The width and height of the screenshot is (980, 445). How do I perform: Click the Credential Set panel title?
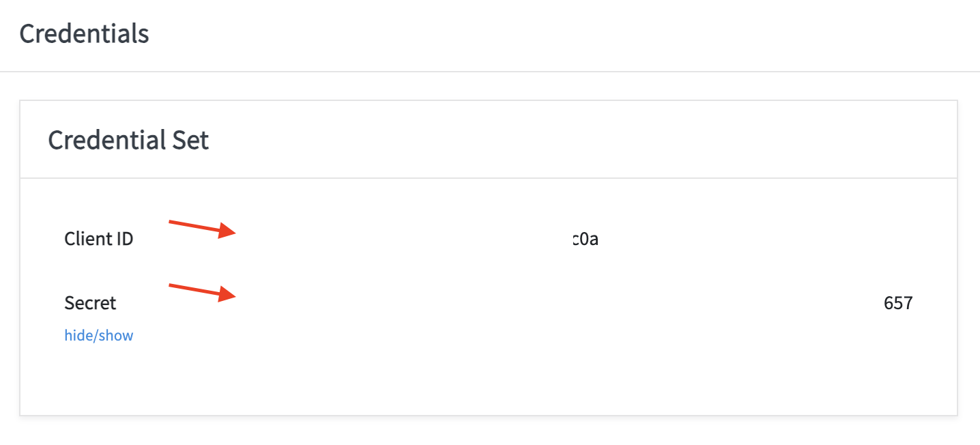point(128,140)
